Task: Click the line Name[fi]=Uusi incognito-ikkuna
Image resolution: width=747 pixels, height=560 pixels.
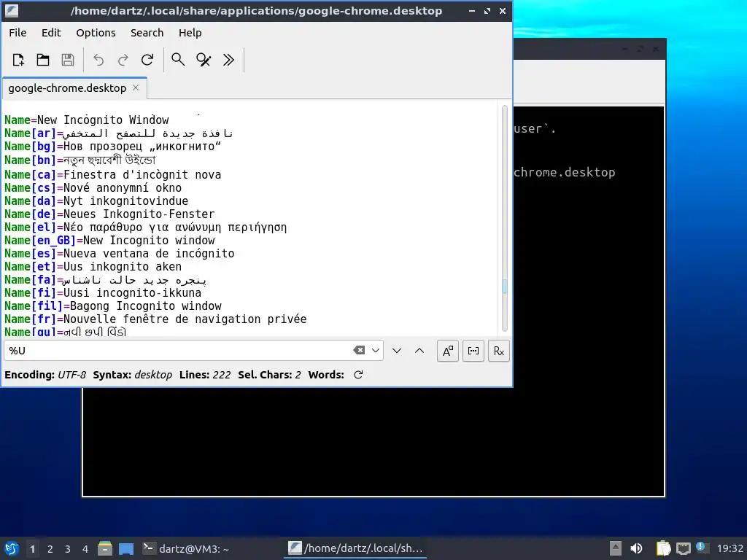Action: (103, 293)
